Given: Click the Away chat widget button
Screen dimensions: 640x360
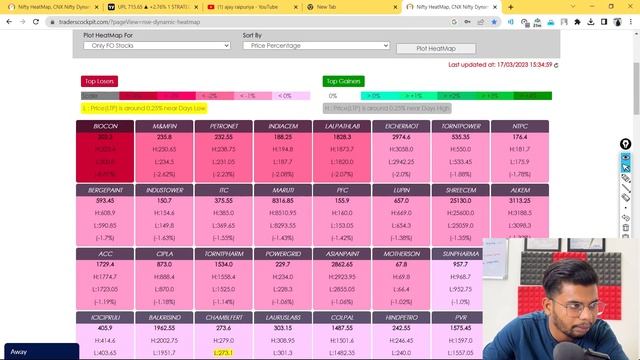Looking at the screenshot, I should point(41,351).
